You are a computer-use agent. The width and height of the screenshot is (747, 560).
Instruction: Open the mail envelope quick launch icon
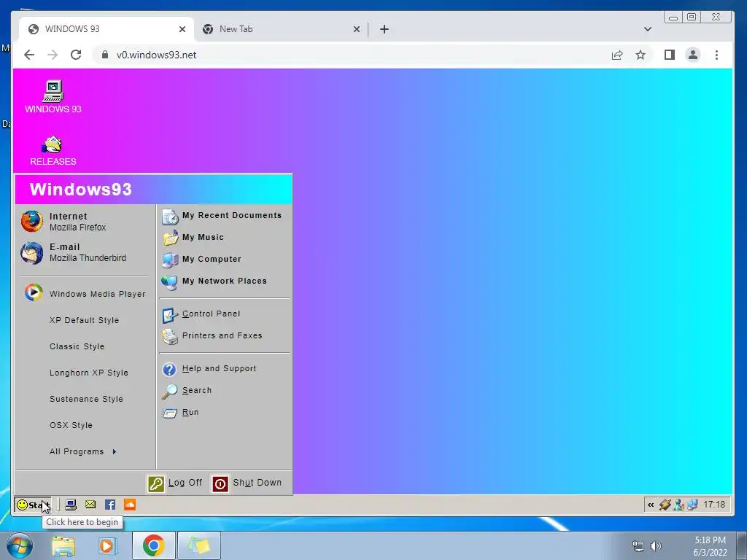90,505
